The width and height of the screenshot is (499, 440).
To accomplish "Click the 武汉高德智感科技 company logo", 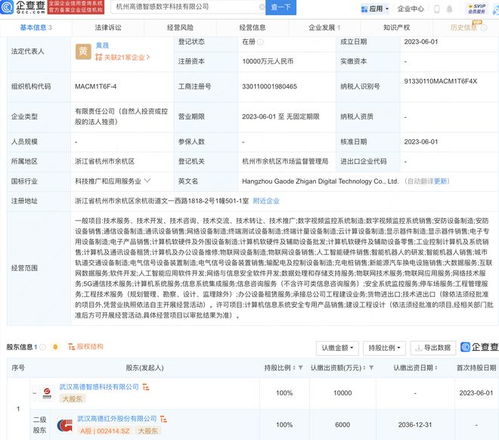I will point(47,393).
